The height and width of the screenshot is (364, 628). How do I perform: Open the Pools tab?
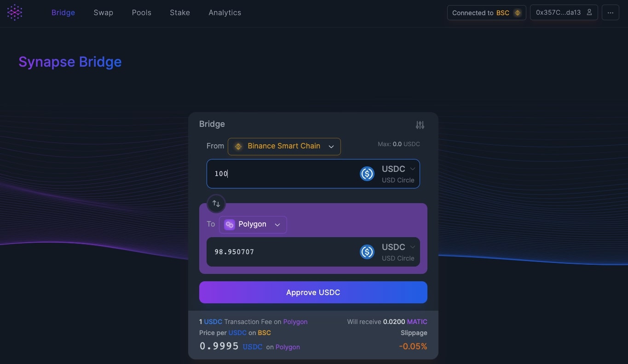coord(142,13)
